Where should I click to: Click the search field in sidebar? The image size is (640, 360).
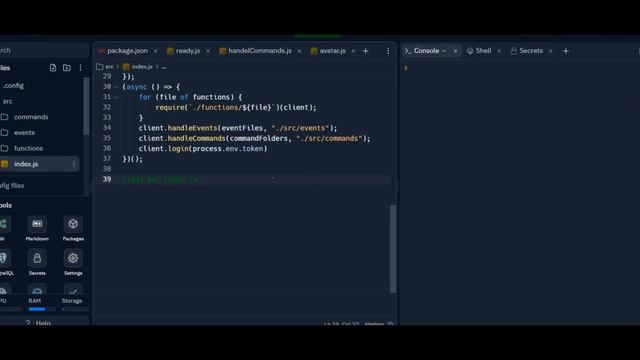coord(44,50)
